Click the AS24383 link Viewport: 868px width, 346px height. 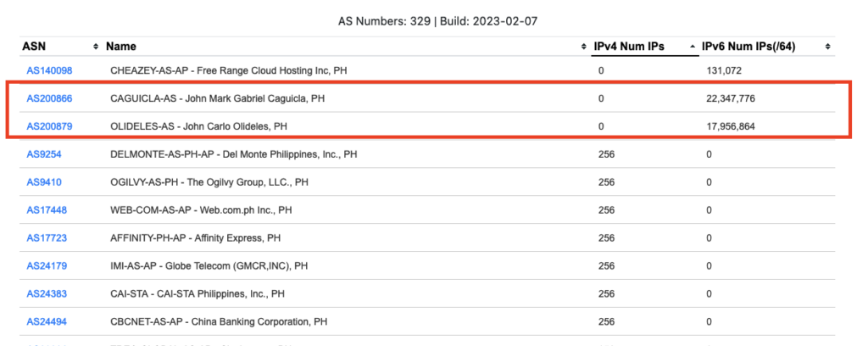[47, 294]
